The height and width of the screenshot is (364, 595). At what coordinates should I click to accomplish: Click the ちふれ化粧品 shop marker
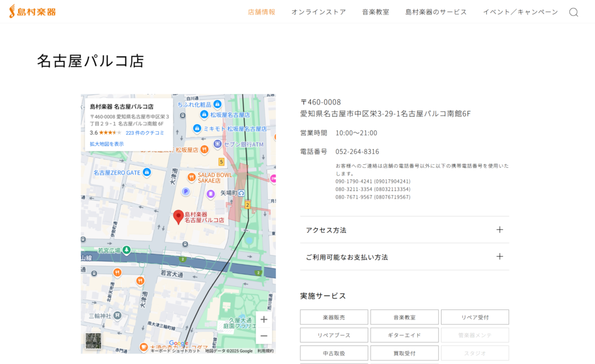point(217,104)
